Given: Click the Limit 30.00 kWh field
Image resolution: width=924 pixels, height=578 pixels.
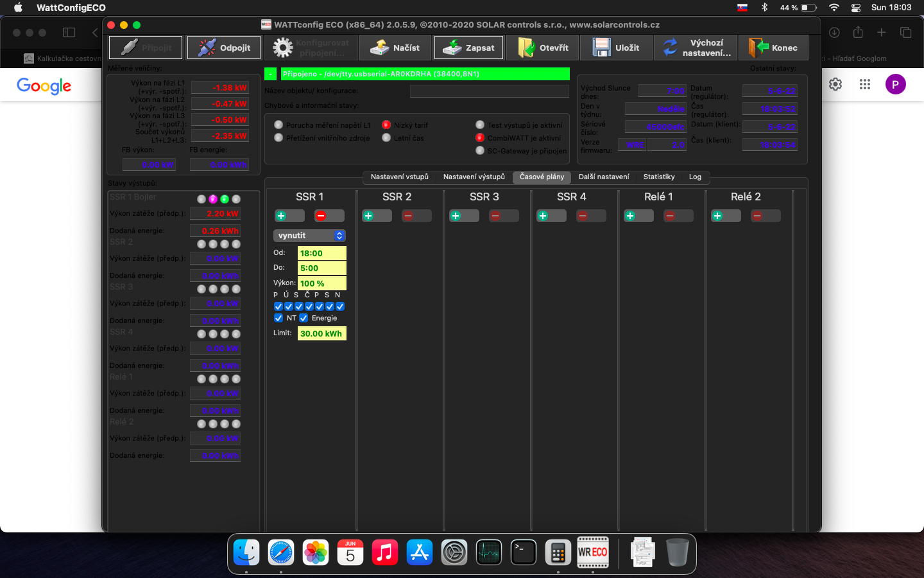Looking at the screenshot, I should coord(321,333).
